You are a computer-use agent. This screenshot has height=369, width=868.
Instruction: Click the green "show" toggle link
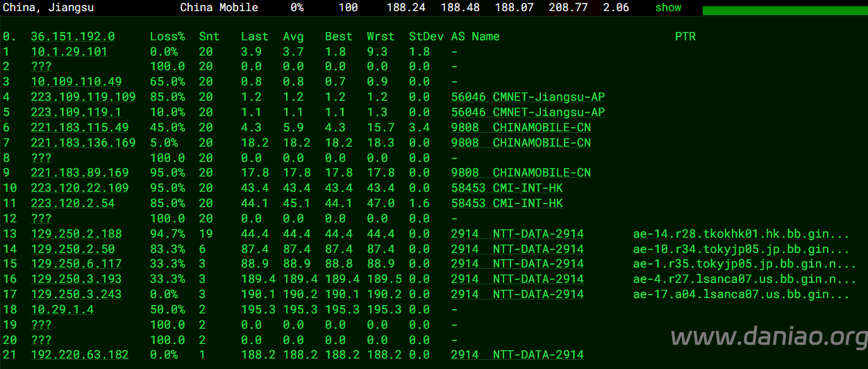click(x=668, y=8)
